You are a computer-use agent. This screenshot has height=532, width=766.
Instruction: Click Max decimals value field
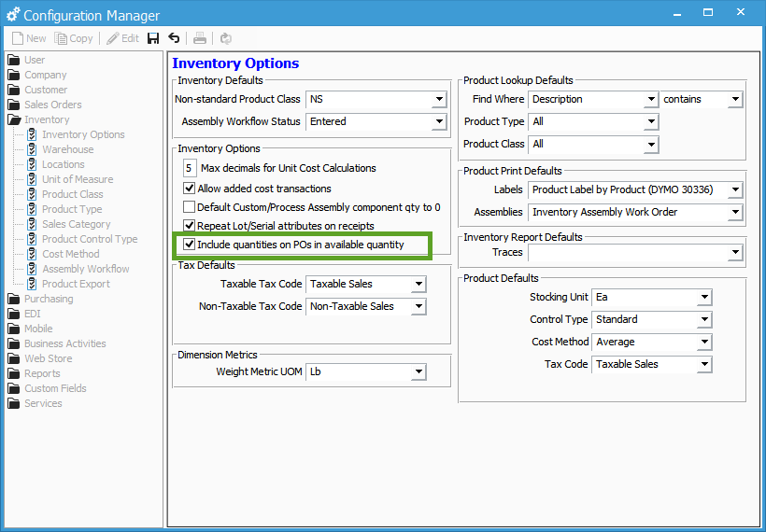[189, 168]
